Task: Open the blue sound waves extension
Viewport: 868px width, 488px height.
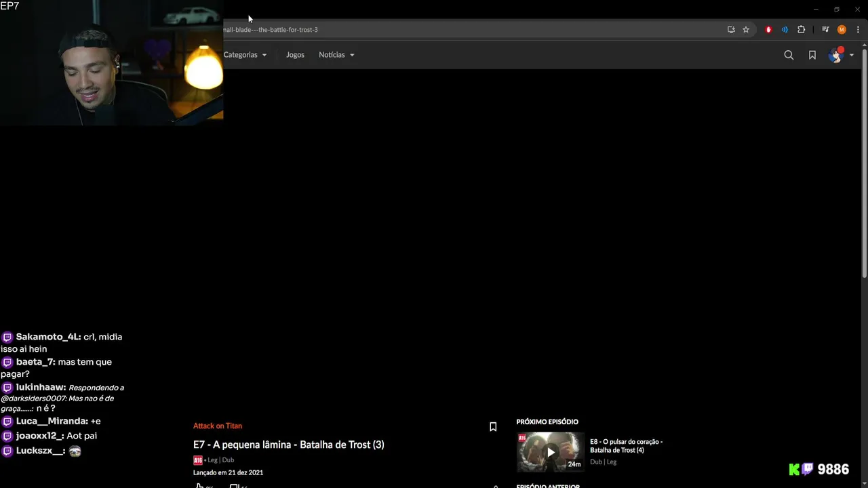Action: [785, 30]
